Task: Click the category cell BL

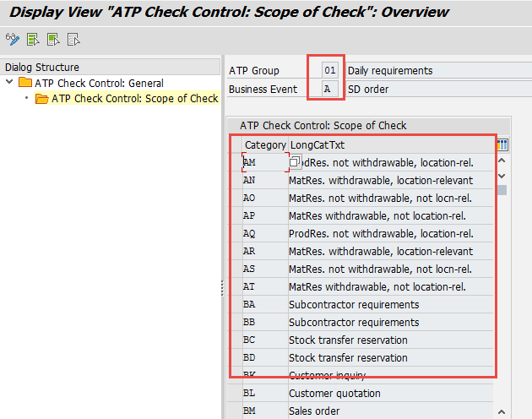Action: coord(265,393)
